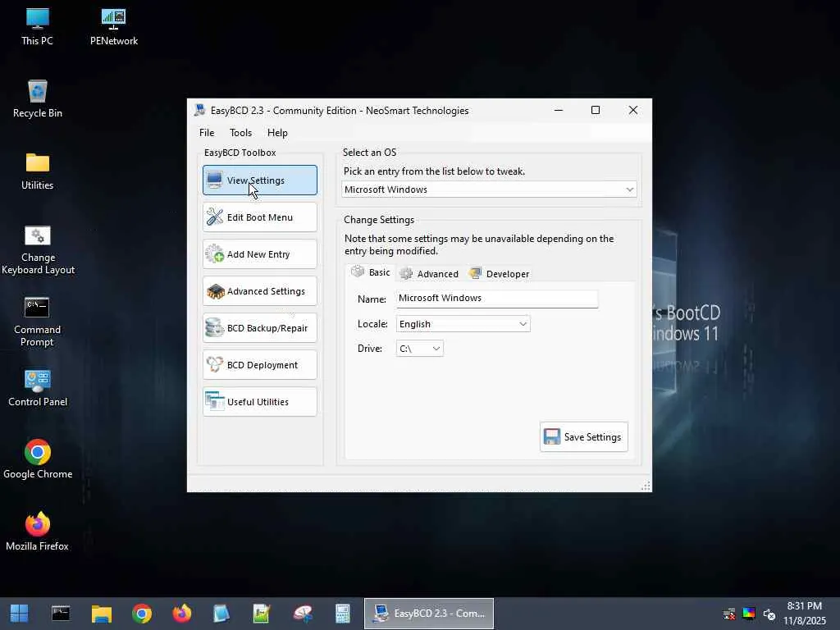Click the red-and-white taskbar icon

click(303, 614)
